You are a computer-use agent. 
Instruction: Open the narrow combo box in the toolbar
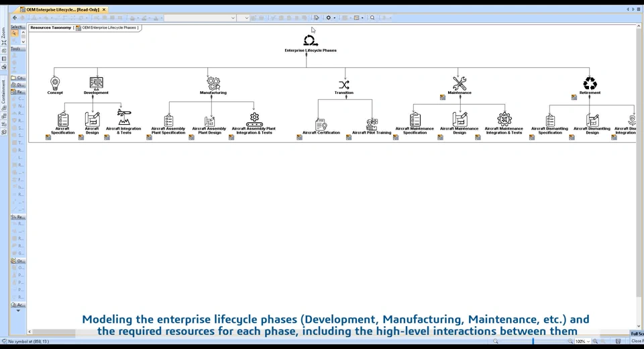pyautogui.click(x=243, y=17)
